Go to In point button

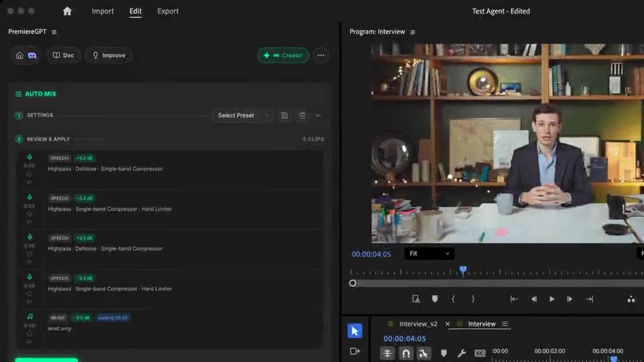click(x=514, y=299)
